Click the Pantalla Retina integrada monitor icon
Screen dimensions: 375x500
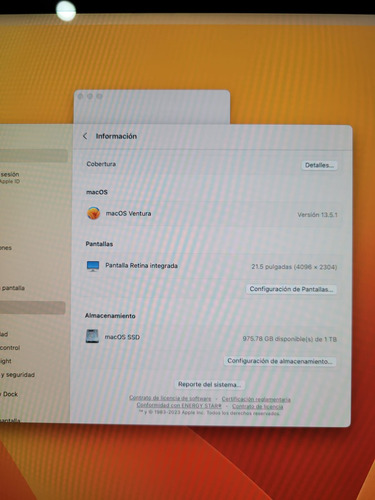point(93,266)
